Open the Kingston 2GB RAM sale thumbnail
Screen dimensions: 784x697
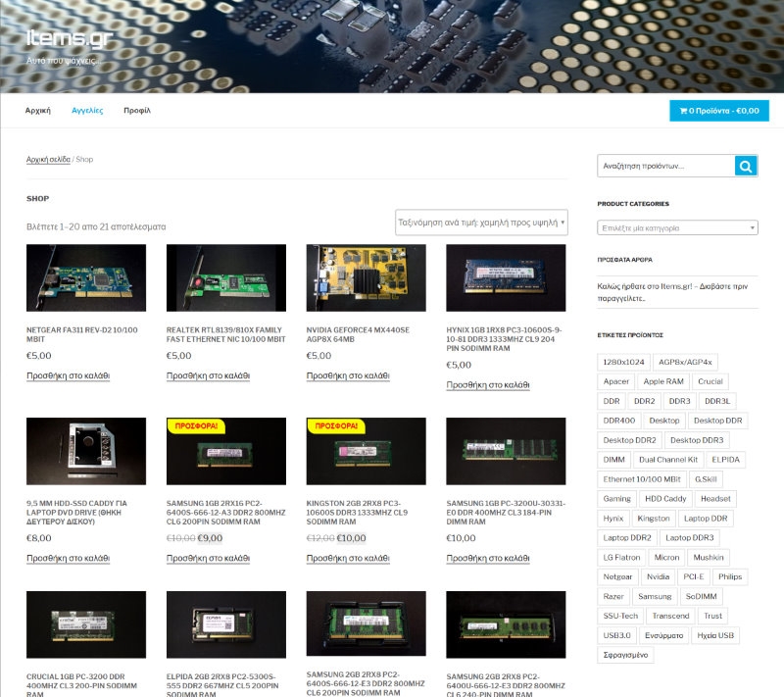(x=367, y=452)
